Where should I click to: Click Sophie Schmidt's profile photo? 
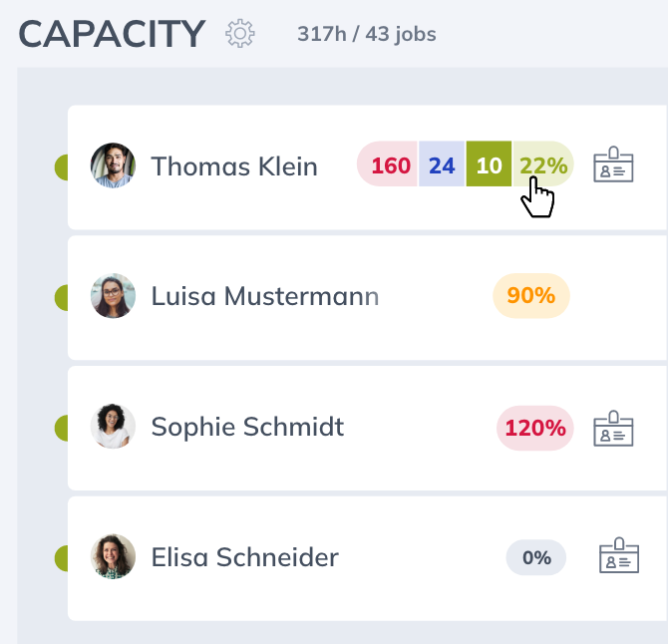[113, 427]
